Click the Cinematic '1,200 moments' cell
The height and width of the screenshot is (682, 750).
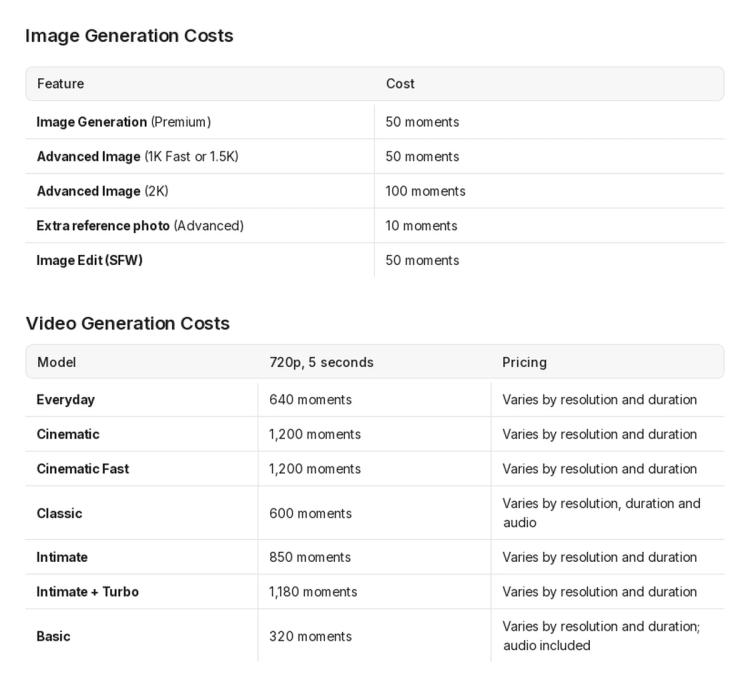pyautogui.click(x=315, y=434)
